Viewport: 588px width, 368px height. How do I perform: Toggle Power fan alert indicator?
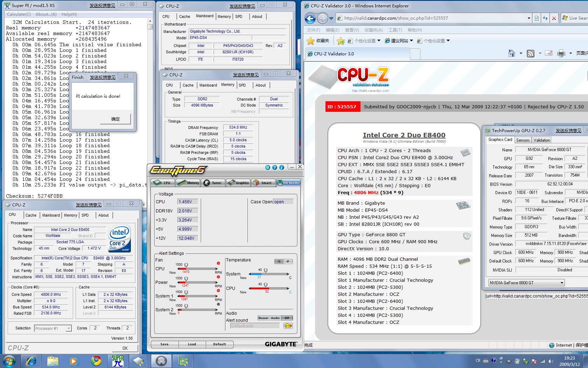[x=218, y=277]
